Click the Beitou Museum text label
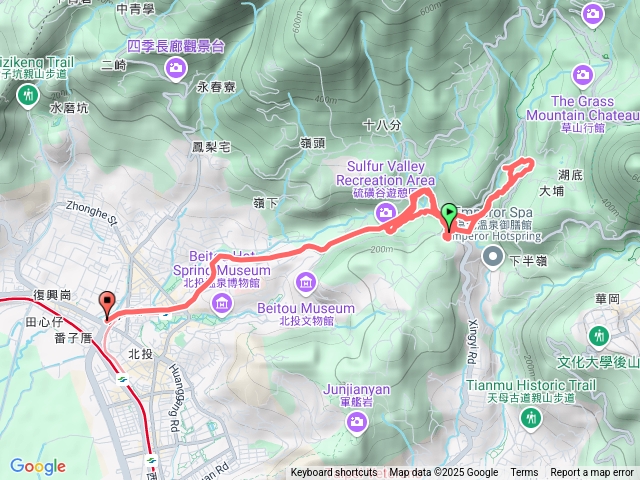Image resolution: width=640 pixels, height=480 pixels. pos(306,308)
